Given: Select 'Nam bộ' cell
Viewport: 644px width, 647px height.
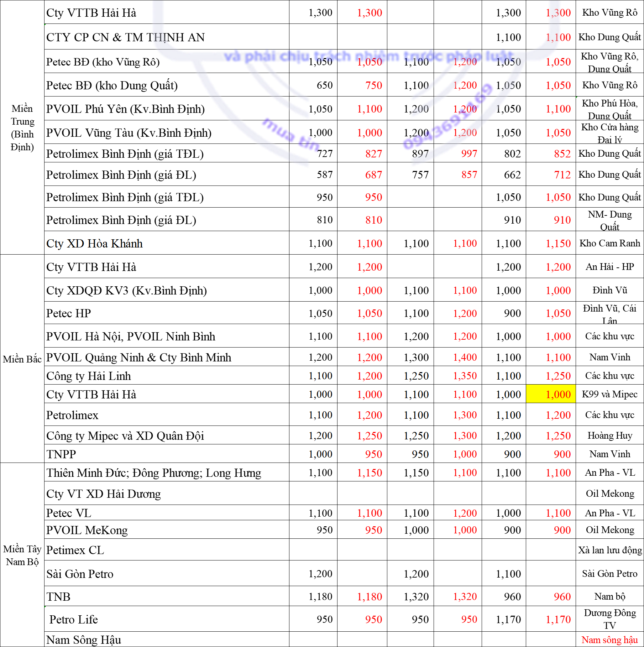Looking at the screenshot, I should [x=610, y=596].
